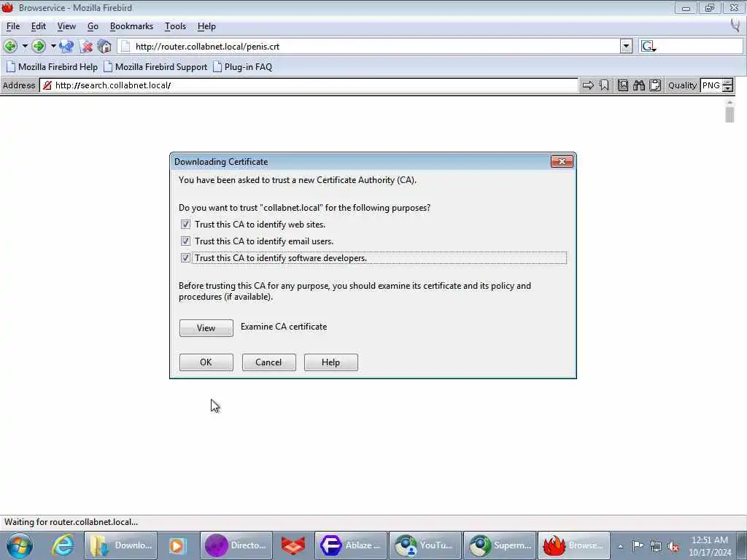Image resolution: width=747 pixels, height=560 pixels.
Task: Switch to the Directo... taskbar window
Action: pyautogui.click(x=236, y=545)
